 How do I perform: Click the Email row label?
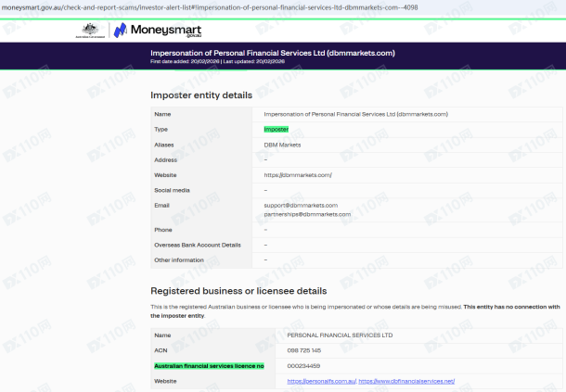[x=161, y=206]
